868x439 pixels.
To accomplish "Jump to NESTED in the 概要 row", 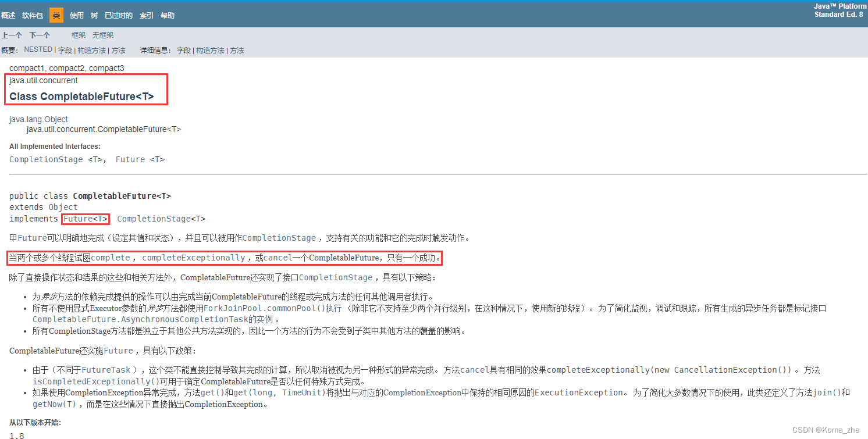I will 38,50.
